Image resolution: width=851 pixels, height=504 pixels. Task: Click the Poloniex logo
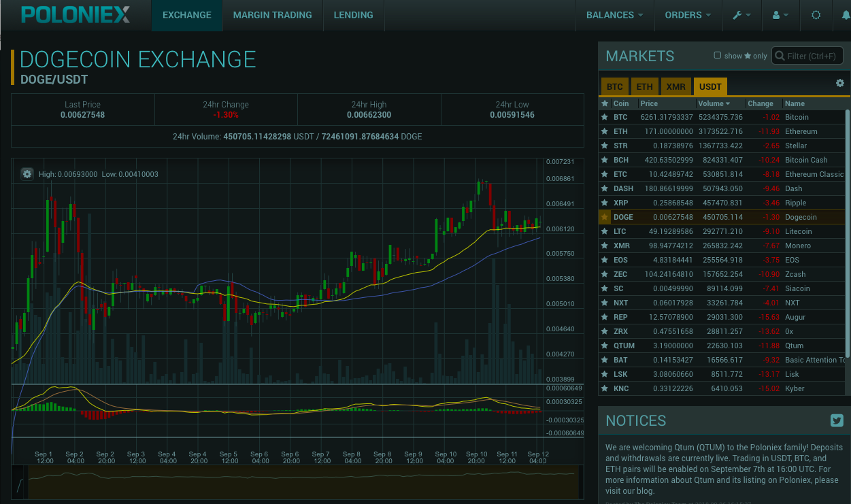point(75,15)
